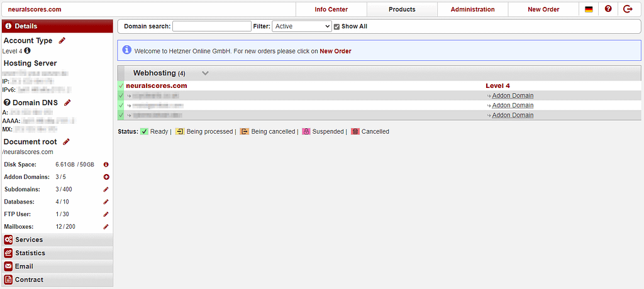The height and width of the screenshot is (289, 644).
Task: Click New Order link in welcome message
Action: (335, 51)
